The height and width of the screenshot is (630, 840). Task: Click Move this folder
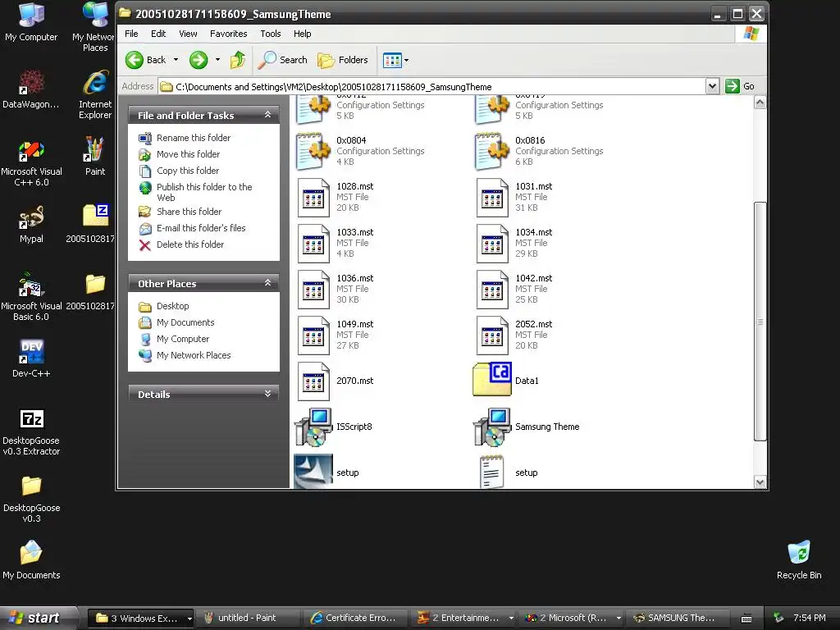pos(188,154)
